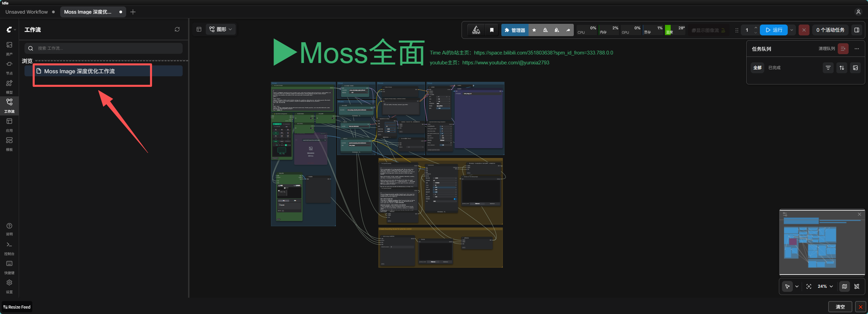Click the fit-view focus icon beside 24%
This screenshot has height=314, width=868.
(809, 286)
